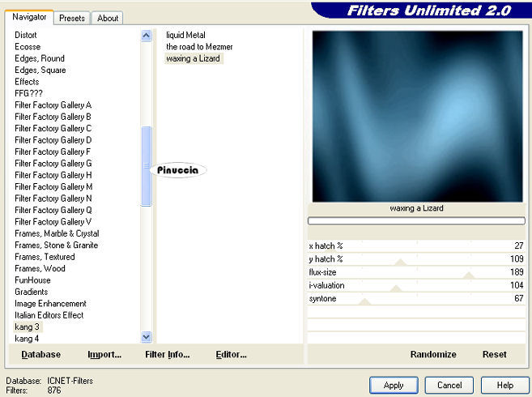Open Help

[x=504, y=385]
